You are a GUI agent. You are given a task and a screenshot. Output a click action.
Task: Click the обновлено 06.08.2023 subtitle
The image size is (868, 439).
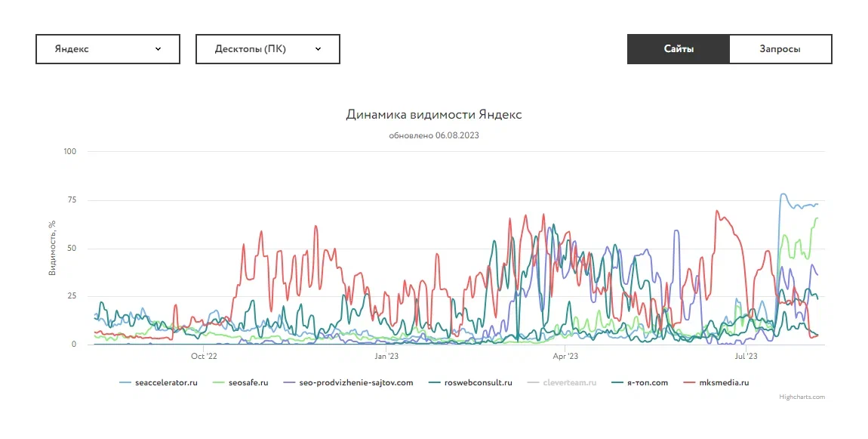coord(434,135)
